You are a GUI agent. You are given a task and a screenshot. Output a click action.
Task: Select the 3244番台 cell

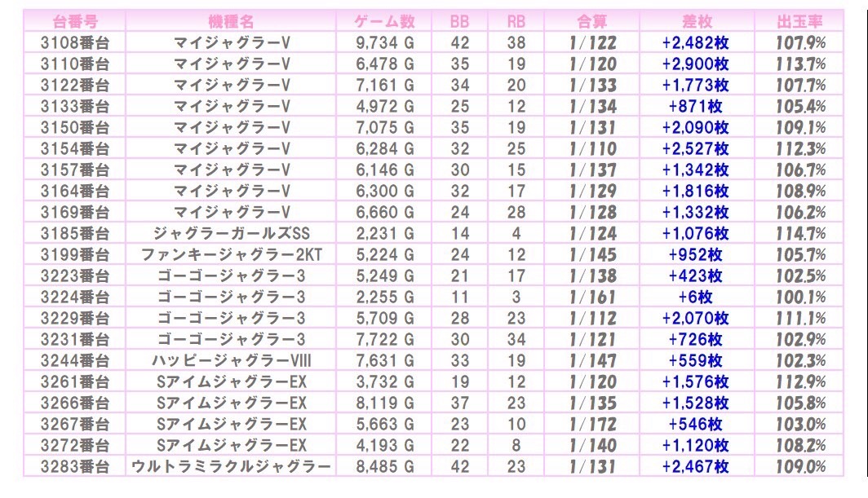(x=75, y=361)
